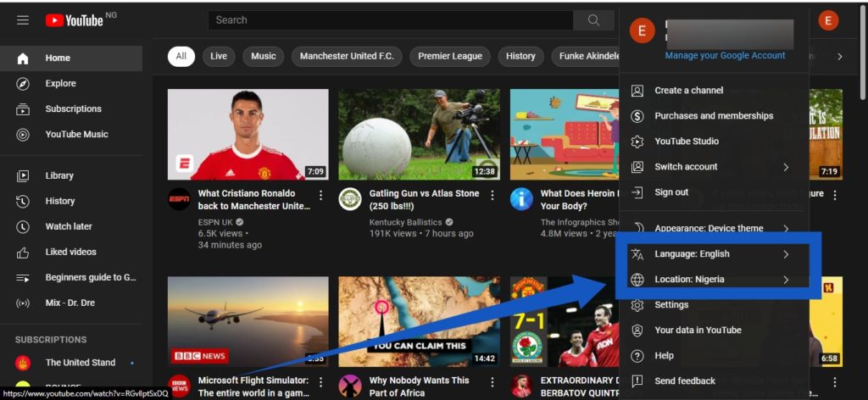Click the YouTube logo
This screenshot has height=400, width=868.
(x=75, y=20)
